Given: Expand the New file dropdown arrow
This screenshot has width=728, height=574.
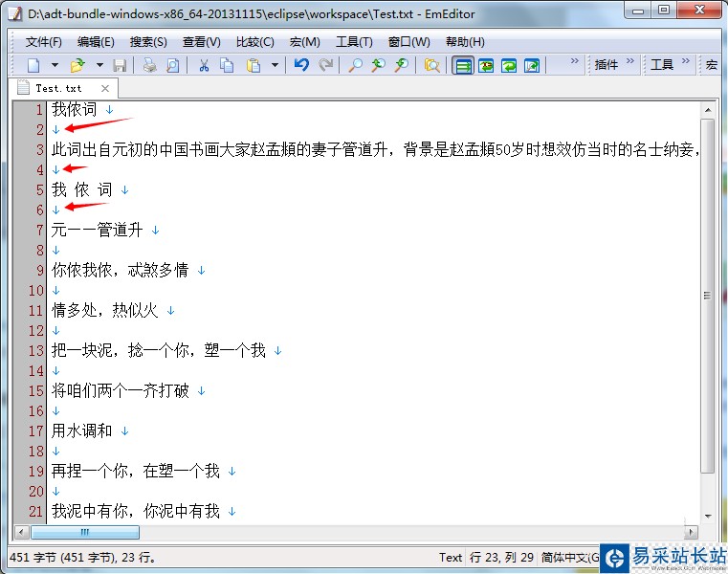Looking at the screenshot, I should 55,65.
